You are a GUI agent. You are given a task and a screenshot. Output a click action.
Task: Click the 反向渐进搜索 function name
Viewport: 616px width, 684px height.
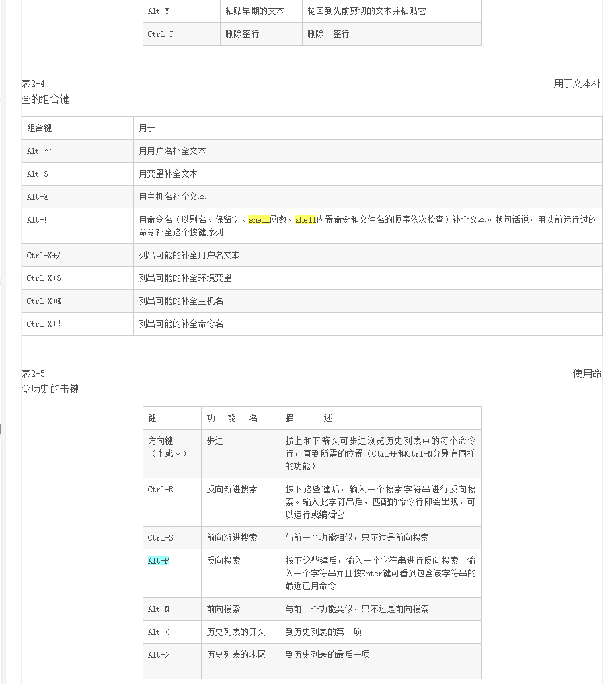(231, 490)
